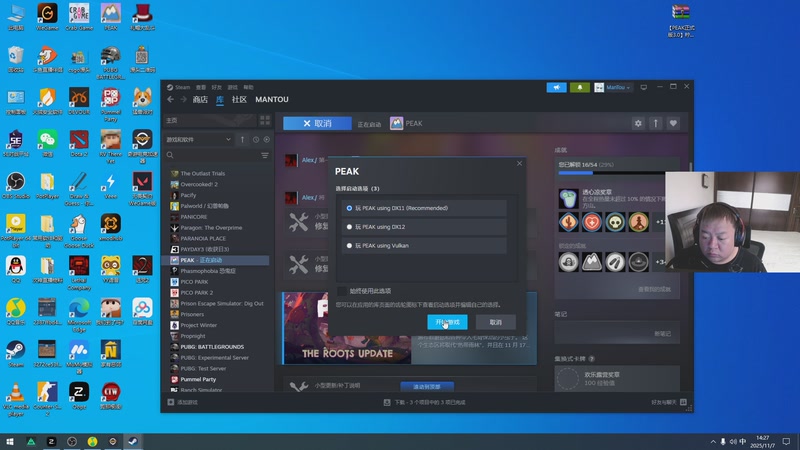The height and width of the screenshot is (450, 800).
Task: Open the Dota 2 desktop shortcut
Action: click(79, 143)
